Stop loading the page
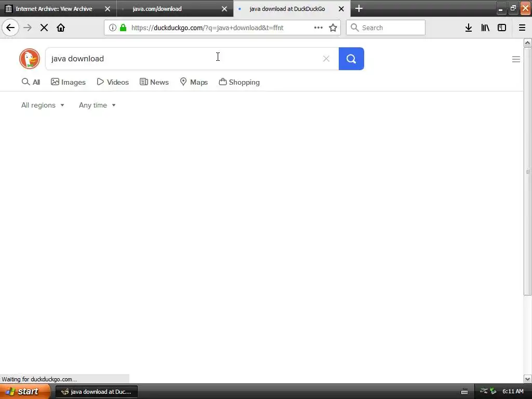The width and height of the screenshot is (532, 399). click(x=44, y=28)
